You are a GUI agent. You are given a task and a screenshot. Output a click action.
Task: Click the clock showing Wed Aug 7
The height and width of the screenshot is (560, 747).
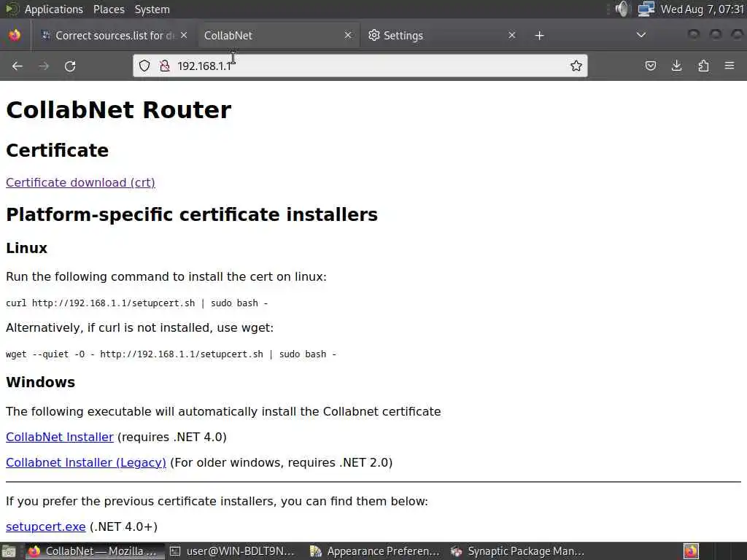(703, 9)
